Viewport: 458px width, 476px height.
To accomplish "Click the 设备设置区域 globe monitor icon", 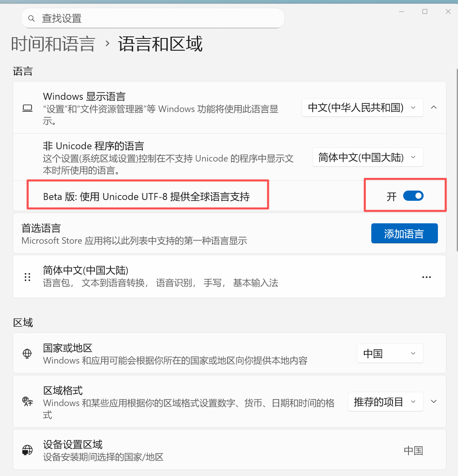I will [x=27, y=450].
